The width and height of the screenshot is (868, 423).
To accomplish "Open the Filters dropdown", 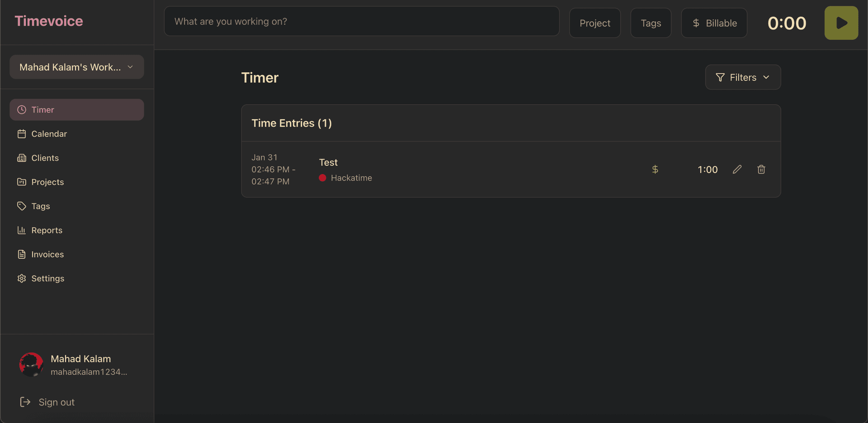I will click(x=742, y=77).
